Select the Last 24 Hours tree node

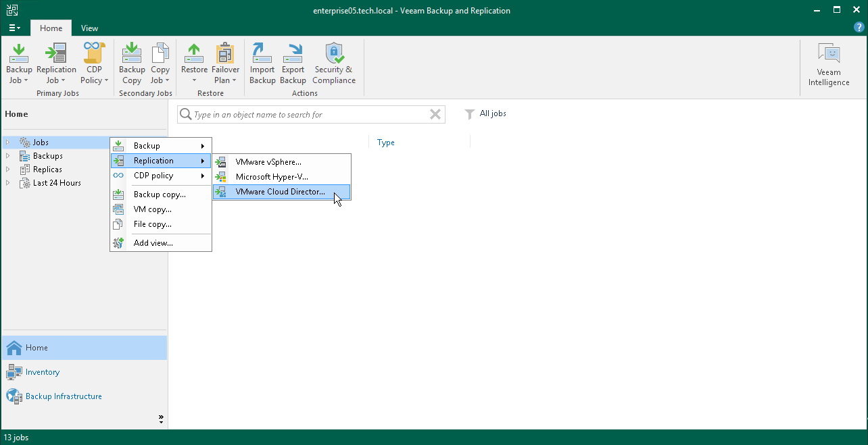coord(57,183)
